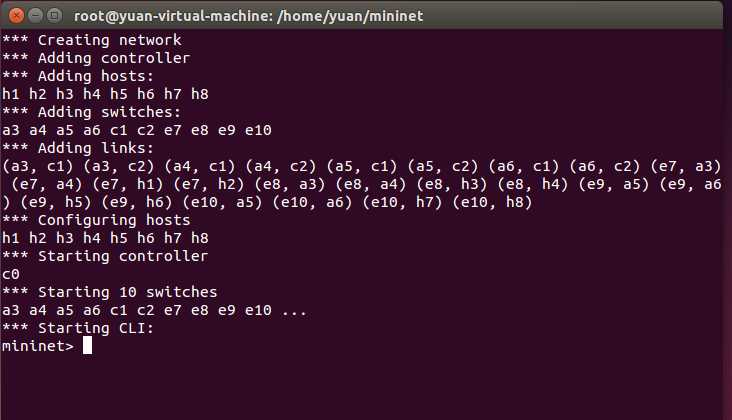
Task: Click the 'Configuring hosts' line
Action: [x=96, y=220]
